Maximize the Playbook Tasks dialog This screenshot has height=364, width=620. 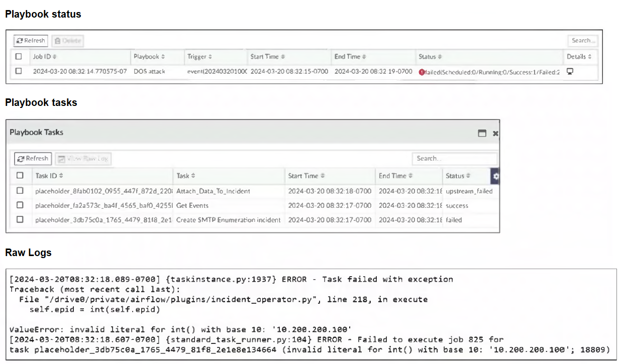[482, 133]
